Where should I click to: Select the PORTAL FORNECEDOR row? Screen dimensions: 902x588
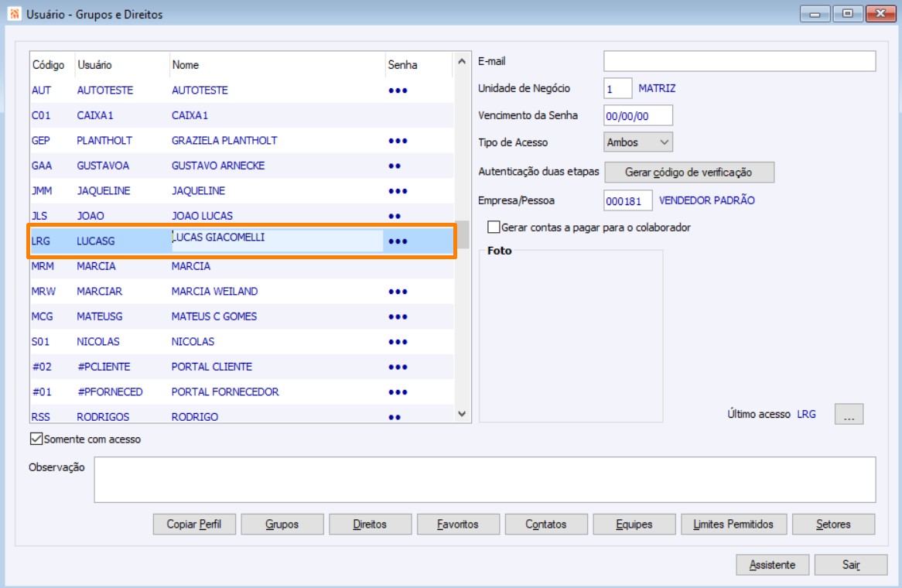tap(241, 391)
